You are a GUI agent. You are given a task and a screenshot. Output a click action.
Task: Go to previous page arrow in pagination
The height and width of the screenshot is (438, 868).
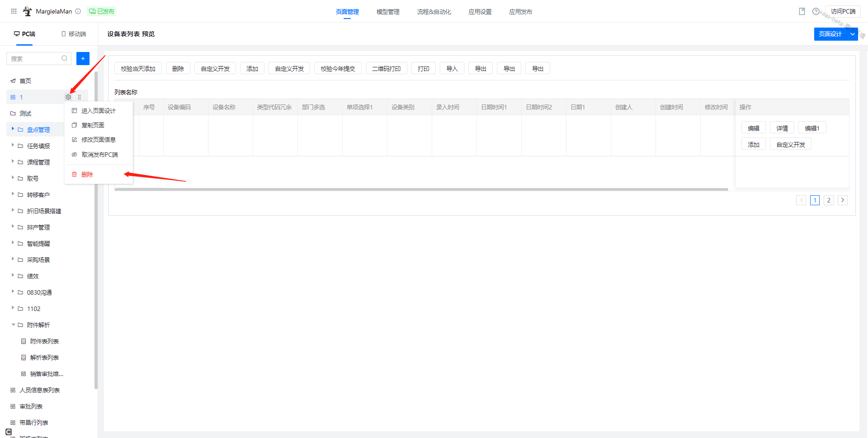pyautogui.click(x=801, y=200)
